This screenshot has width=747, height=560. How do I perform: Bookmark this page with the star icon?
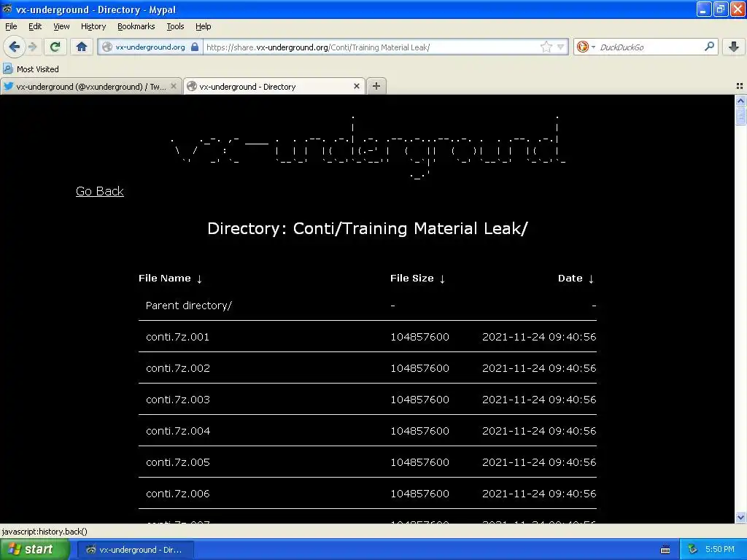546,47
